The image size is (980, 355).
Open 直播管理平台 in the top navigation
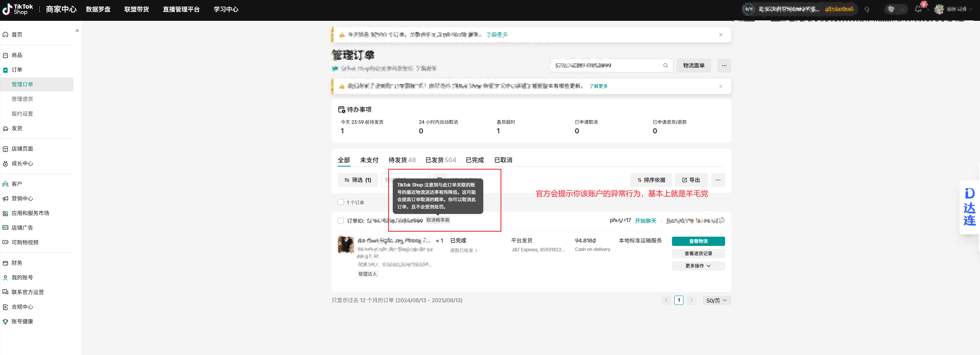click(x=181, y=9)
